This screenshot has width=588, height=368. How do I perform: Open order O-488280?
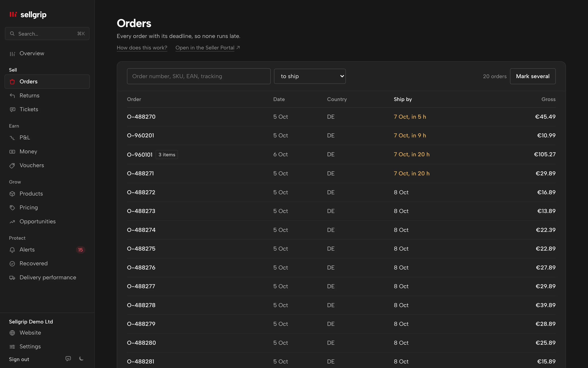coord(141,343)
